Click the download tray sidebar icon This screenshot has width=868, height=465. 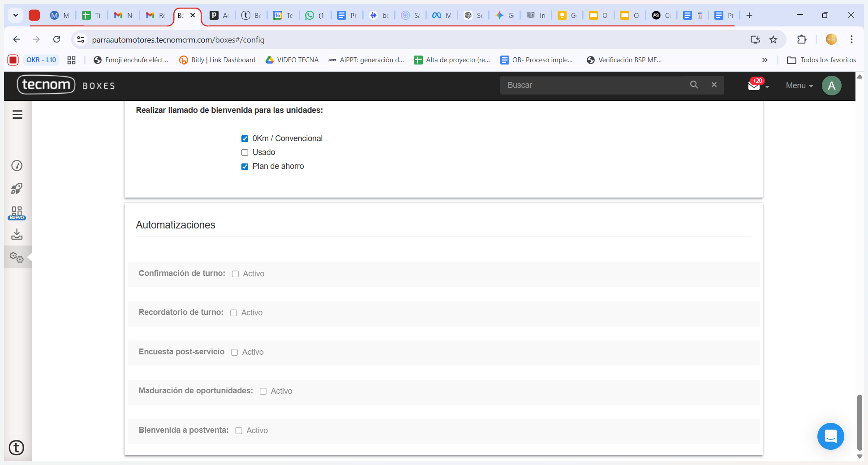point(17,234)
